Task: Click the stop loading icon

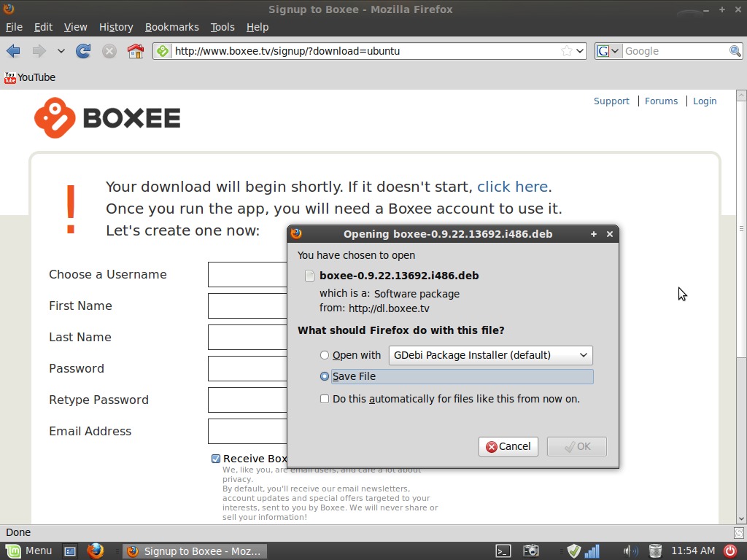Action: [109, 51]
